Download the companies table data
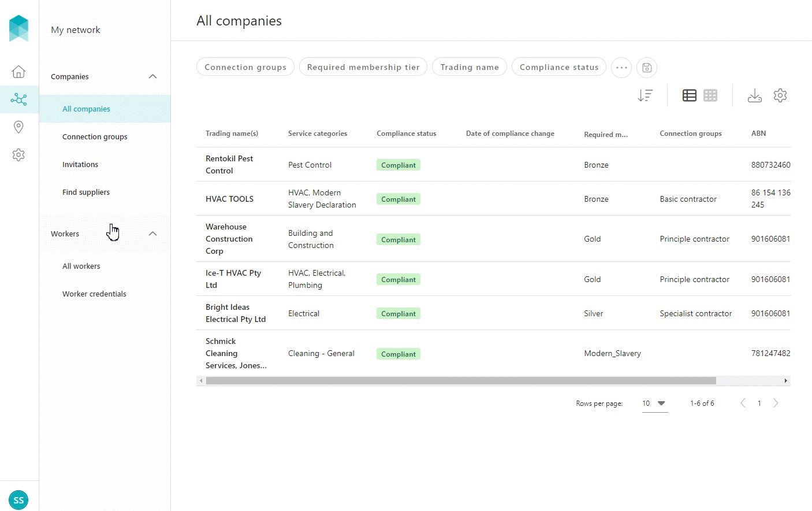This screenshot has height=511, width=812. click(x=754, y=95)
